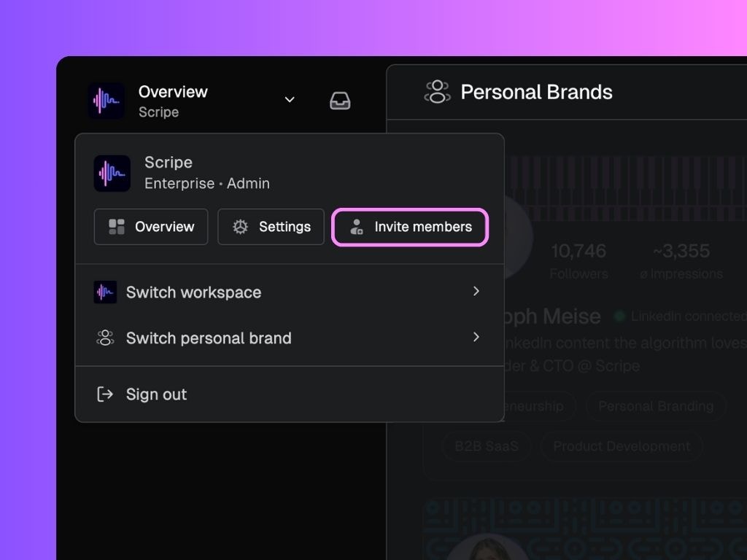This screenshot has width=747, height=560.
Task: Click the Scripe logo beside Overview header
Action: click(107, 101)
